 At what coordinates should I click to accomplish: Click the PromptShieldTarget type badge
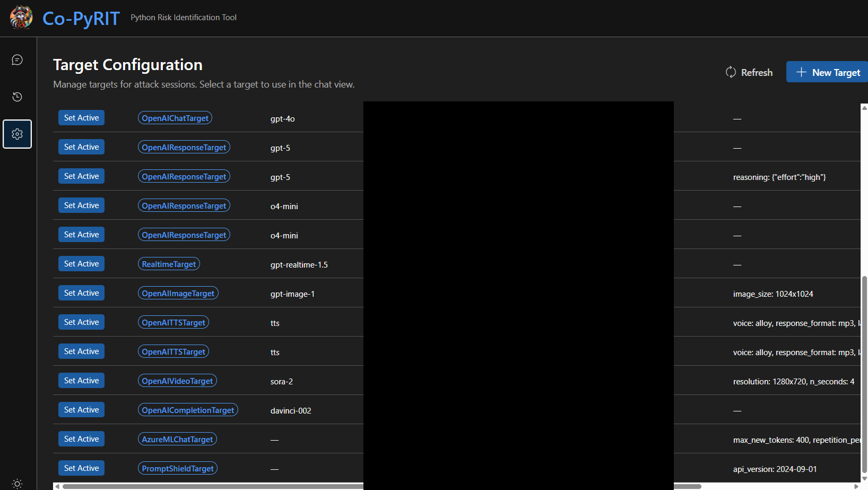[178, 468]
